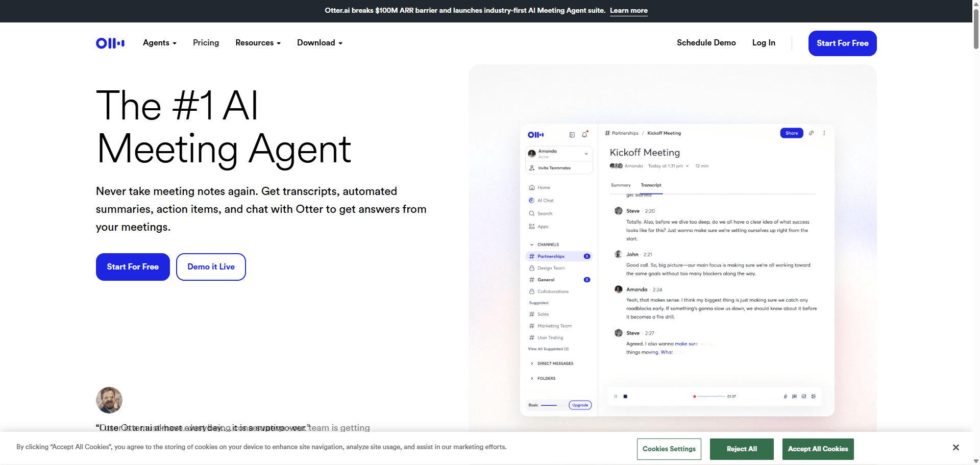Expand the Download dropdown menu
The width and height of the screenshot is (980, 465).
(x=320, y=43)
